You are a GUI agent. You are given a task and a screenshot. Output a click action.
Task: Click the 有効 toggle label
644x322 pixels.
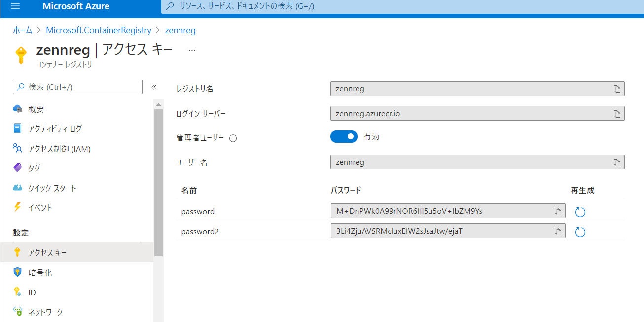(371, 137)
